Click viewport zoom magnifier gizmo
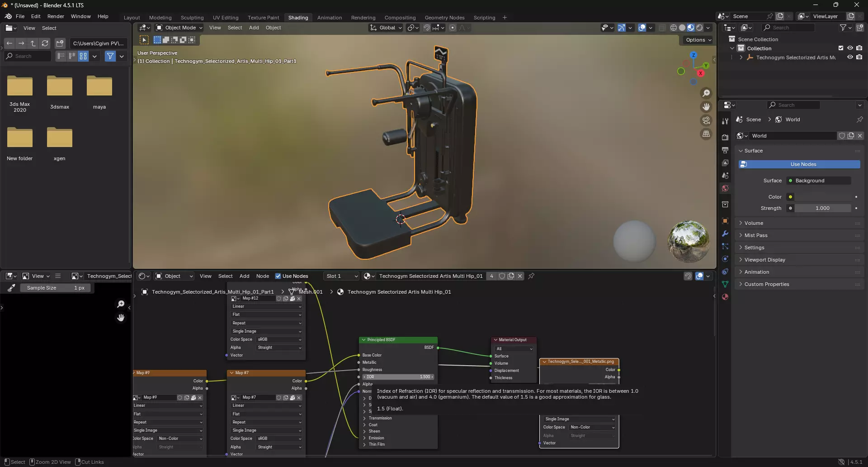 (706, 93)
